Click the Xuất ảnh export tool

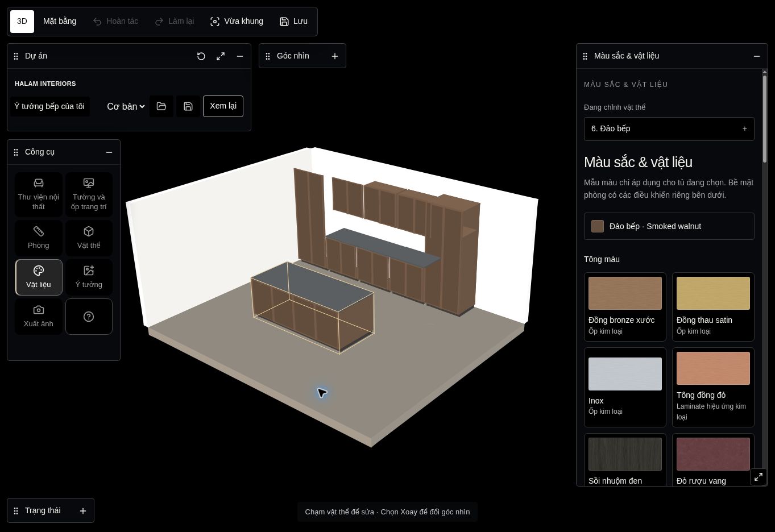pyautogui.click(x=39, y=317)
